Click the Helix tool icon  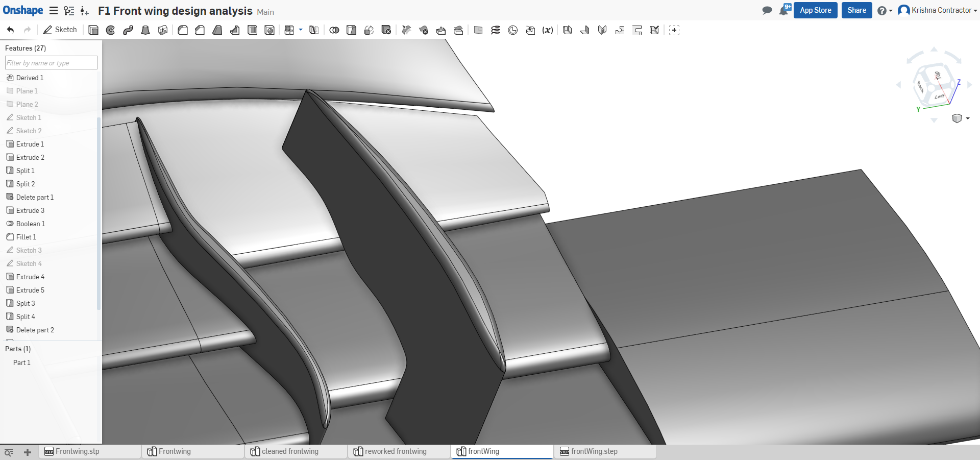496,30
